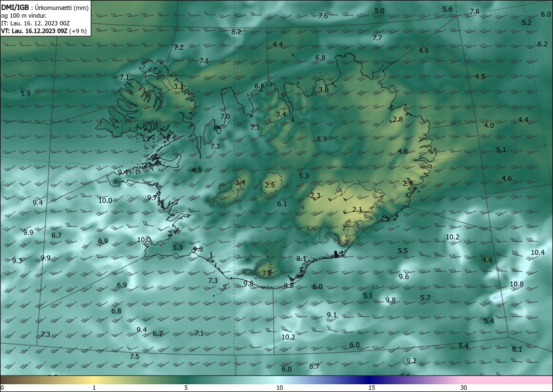Click the map value 6.6
Viewport: 553px width, 392px height.
pyautogui.click(x=259, y=86)
